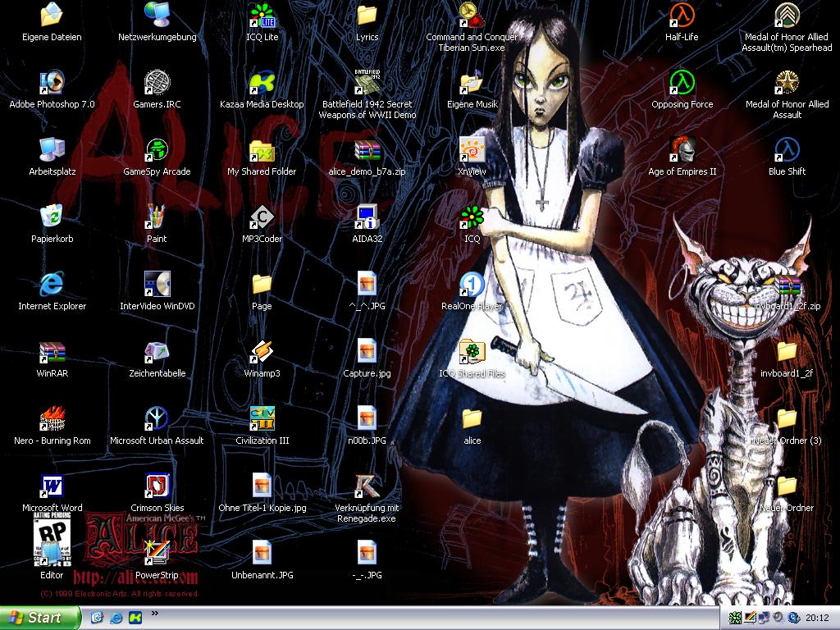Launch Kazaa from quick launch bar
This screenshot has height=630, width=840.
[x=135, y=618]
